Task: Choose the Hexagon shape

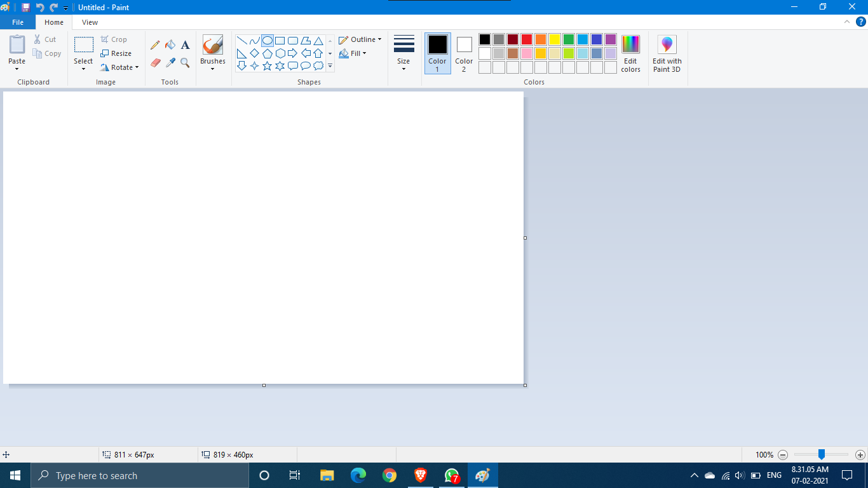Action: click(x=280, y=53)
